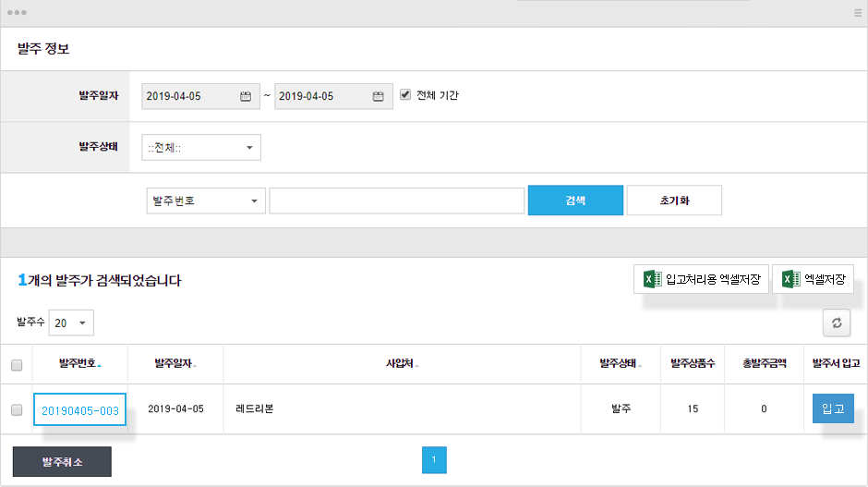
Task: Click the refresh icon above the table
Action: tap(837, 323)
